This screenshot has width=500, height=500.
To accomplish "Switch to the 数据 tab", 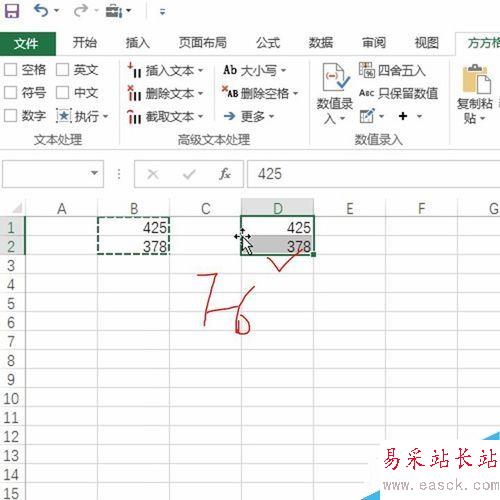I will coord(321,43).
